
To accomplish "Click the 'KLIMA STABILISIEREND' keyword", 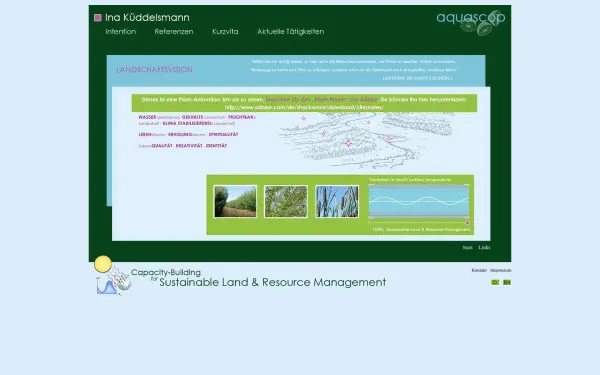I will tap(187, 124).
